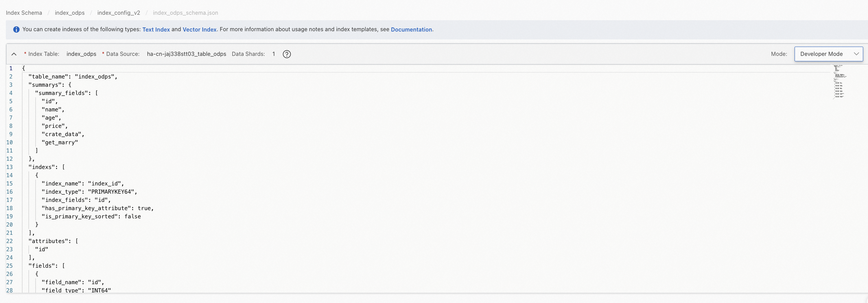The image size is (868, 303).
Task: Place cursor on "fields": [ line
Action: coord(47,266)
